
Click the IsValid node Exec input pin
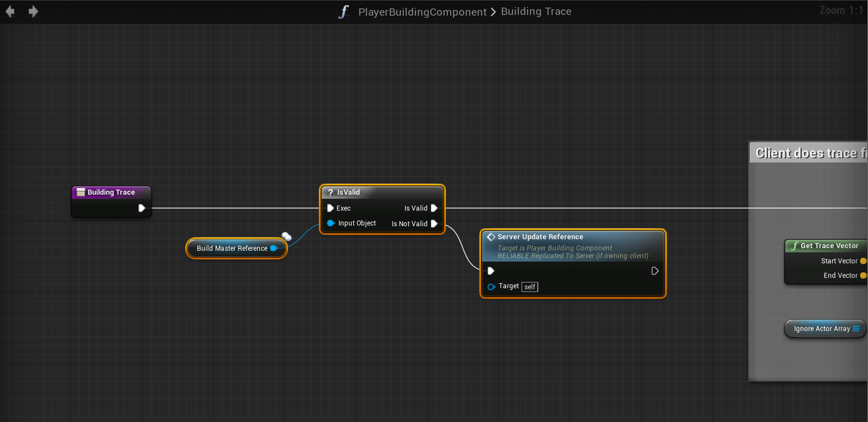point(330,208)
